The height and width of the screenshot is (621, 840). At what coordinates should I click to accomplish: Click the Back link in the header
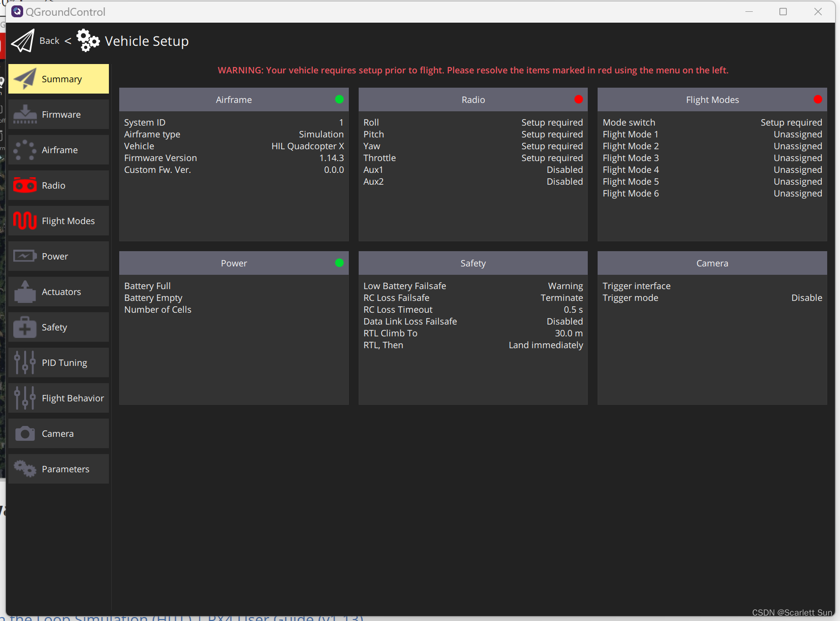pyautogui.click(x=49, y=41)
